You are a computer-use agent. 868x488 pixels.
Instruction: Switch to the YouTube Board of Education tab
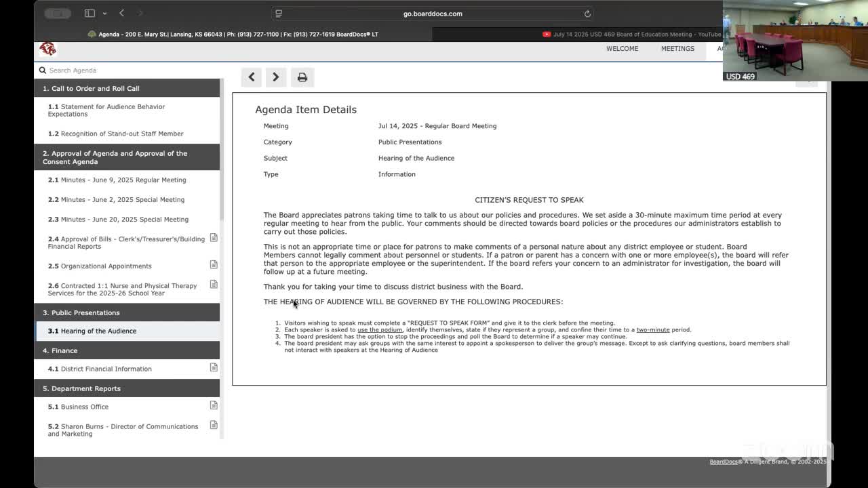[x=631, y=34]
